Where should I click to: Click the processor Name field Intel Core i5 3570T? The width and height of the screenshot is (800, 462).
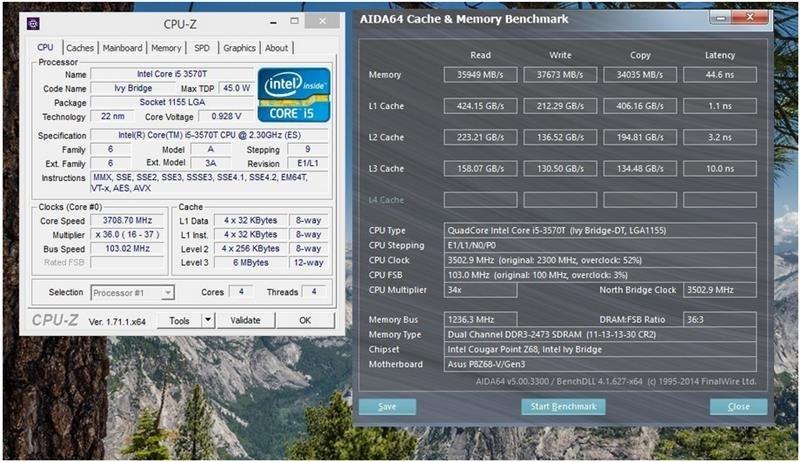point(172,74)
